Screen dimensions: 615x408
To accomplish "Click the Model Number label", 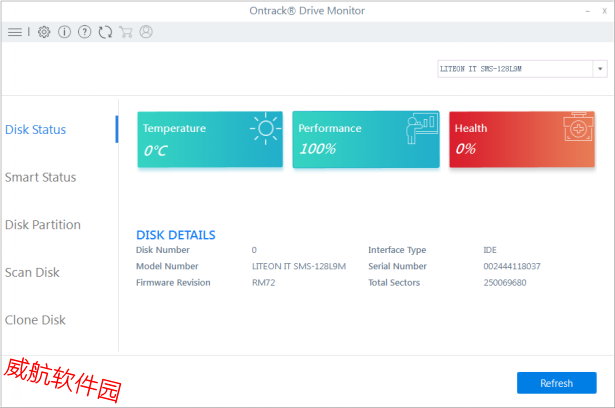I will tap(167, 266).
